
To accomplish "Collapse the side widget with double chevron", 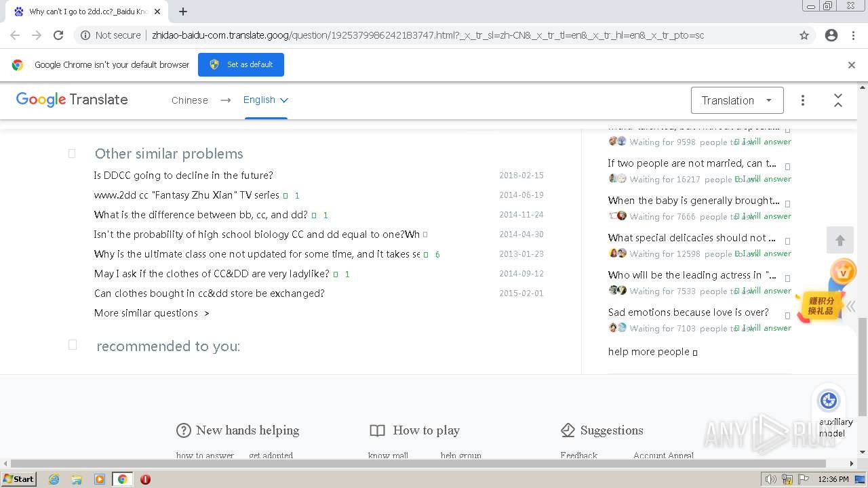I will point(850,306).
